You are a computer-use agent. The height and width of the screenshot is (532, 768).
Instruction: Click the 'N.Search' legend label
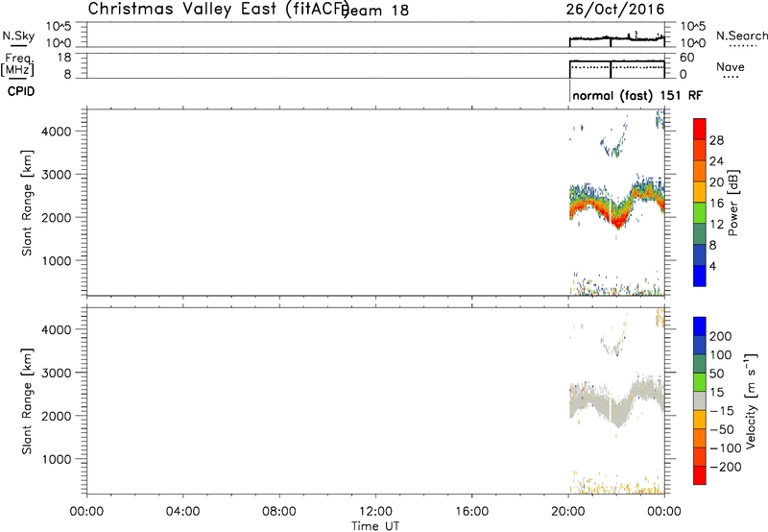742,36
